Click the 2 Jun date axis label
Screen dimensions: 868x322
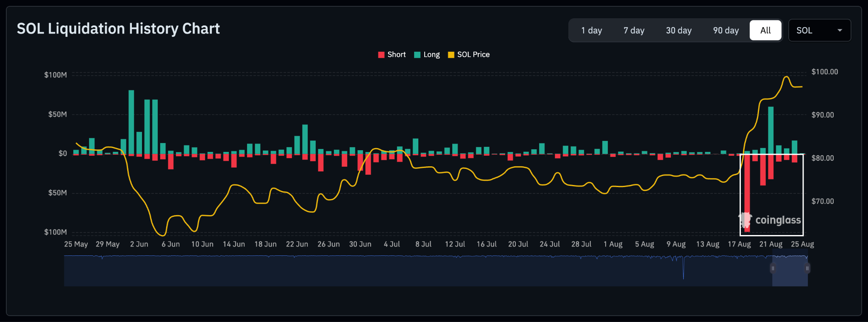pos(139,244)
